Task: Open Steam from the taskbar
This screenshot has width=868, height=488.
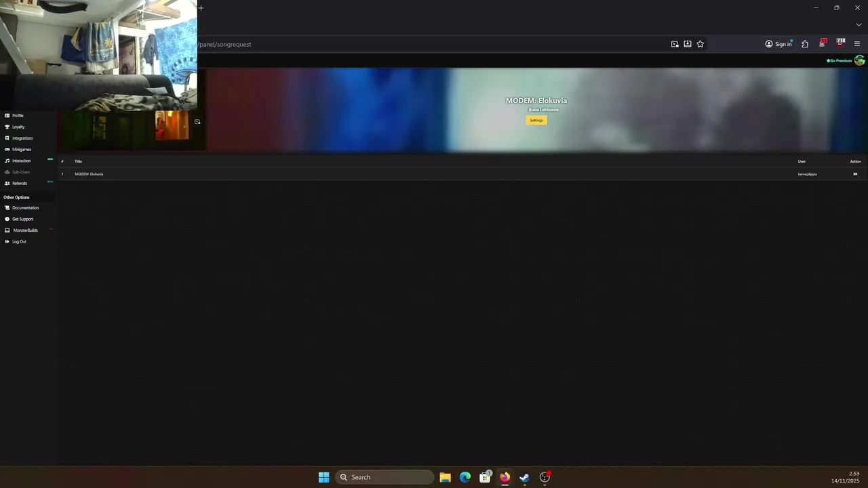Action: pyautogui.click(x=524, y=477)
